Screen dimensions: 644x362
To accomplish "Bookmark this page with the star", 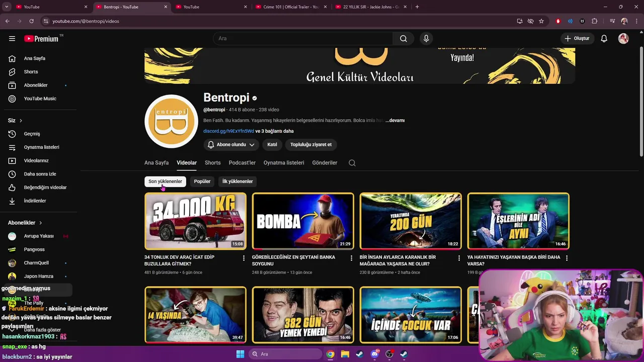I will [541, 21].
